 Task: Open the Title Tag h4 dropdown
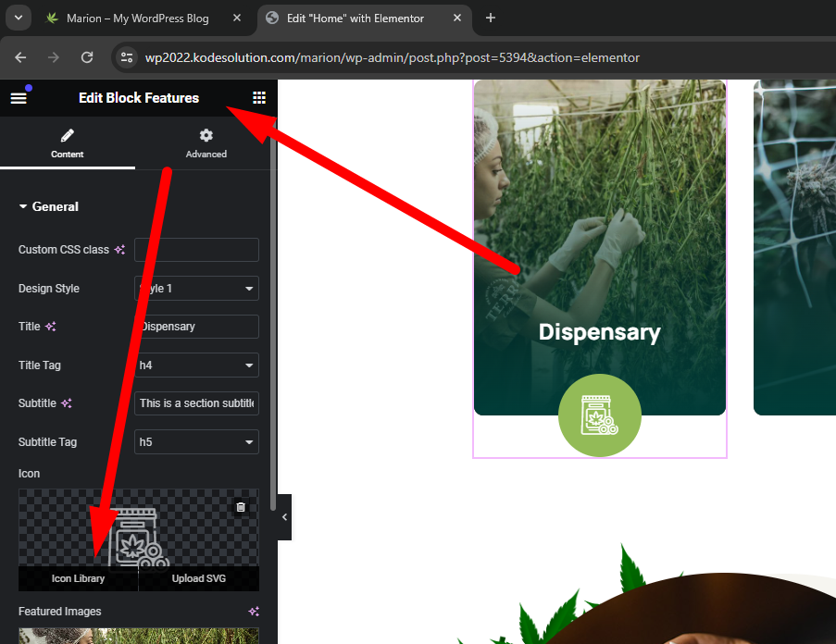[x=196, y=365]
